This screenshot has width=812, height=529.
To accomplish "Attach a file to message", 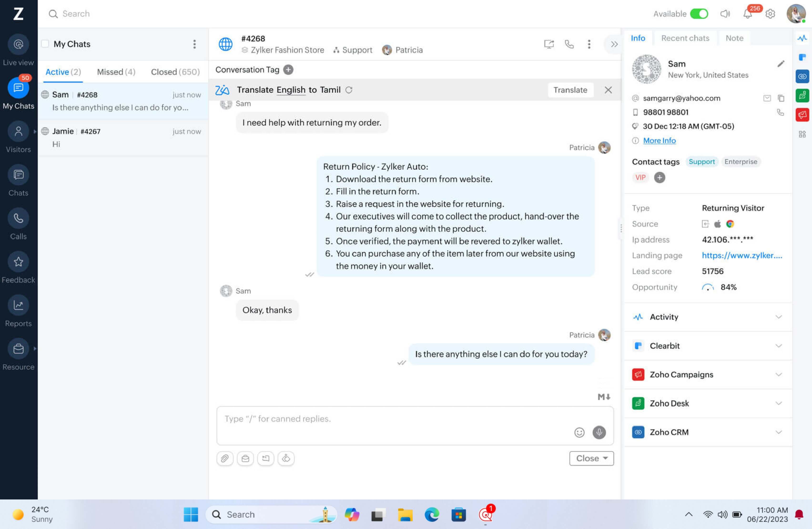I will pos(224,458).
